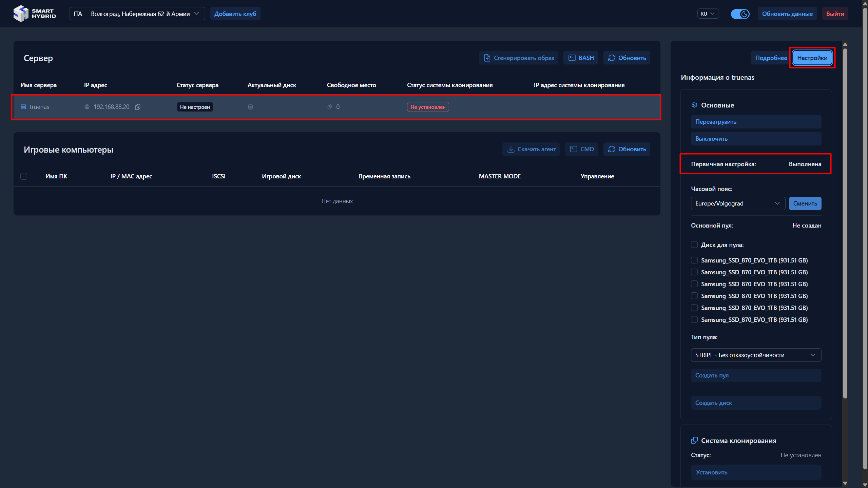Screen dimensions: 868x488
Task: Open CMD for game computers
Action: tap(582, 149)
